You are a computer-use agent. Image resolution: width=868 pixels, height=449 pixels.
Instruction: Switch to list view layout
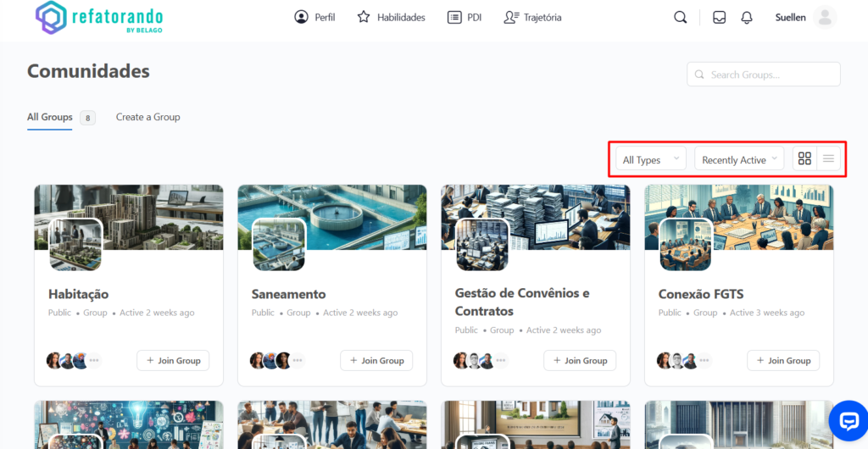tap(828, 159)
